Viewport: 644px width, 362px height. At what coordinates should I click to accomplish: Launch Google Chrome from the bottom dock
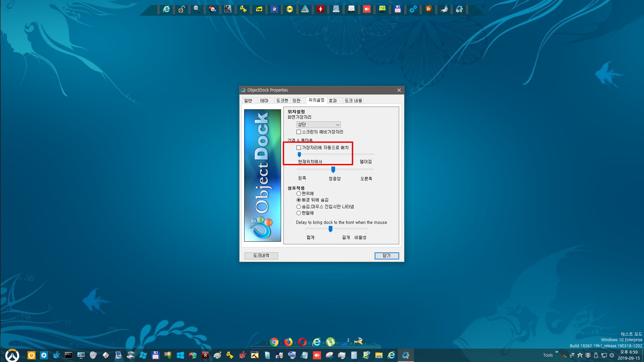274,342
